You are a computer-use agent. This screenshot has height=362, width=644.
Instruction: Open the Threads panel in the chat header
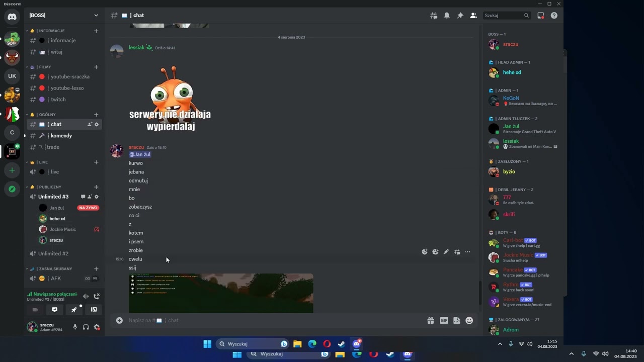433,16
